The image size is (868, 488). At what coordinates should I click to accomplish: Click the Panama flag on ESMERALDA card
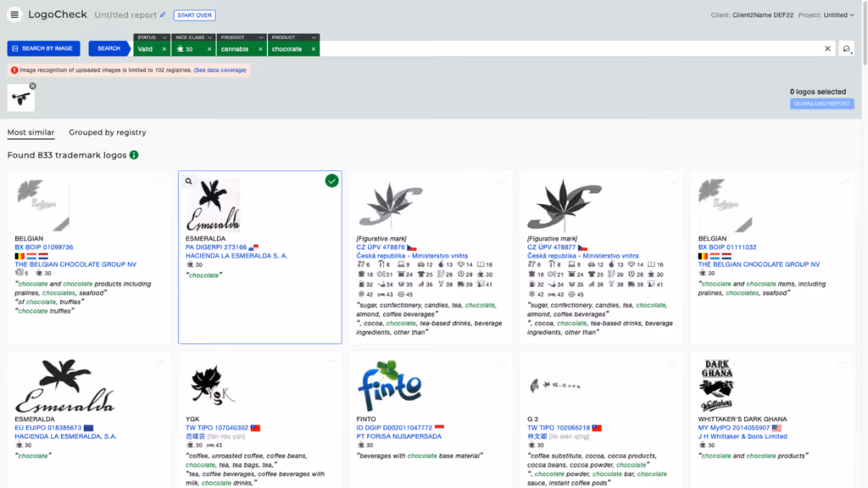point(253,247)
